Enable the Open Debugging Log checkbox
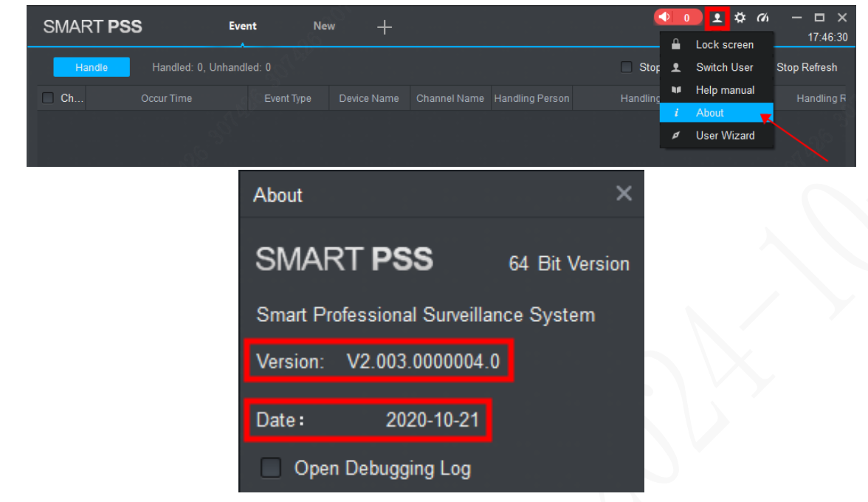Screen dimensions: 868x502 click(272, 468)
